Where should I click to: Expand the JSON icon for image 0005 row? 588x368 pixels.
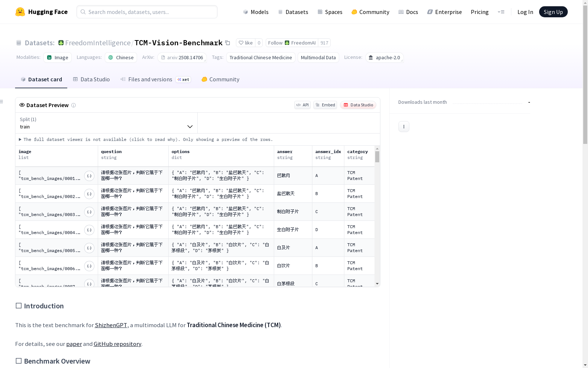pyautogui.click(x=89, y=248)
